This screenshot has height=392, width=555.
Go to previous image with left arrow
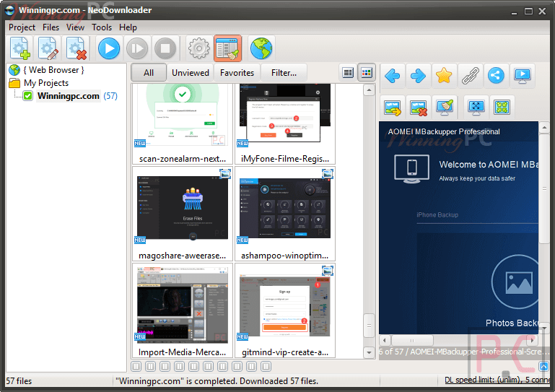[392, 75]
